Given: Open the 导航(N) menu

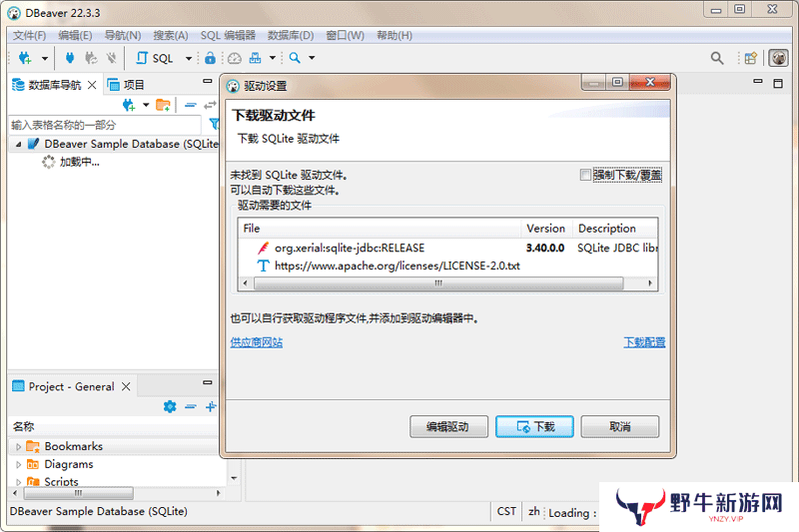Looking at the screenshot, I should point(123,36).
